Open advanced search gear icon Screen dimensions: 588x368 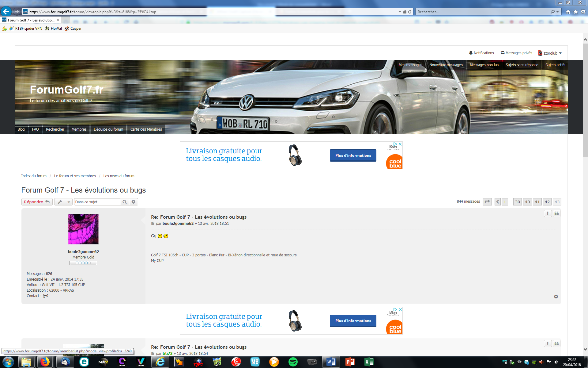point(134,202)
